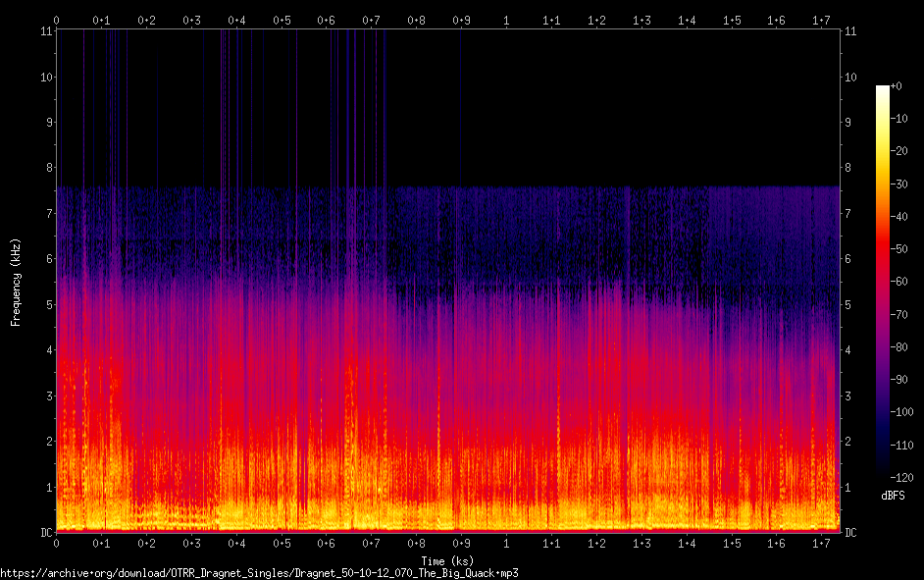Click the 'Frequency (kHz)' axis label
The width and height of the screenshot is (924, 580).
coord(16,282)
